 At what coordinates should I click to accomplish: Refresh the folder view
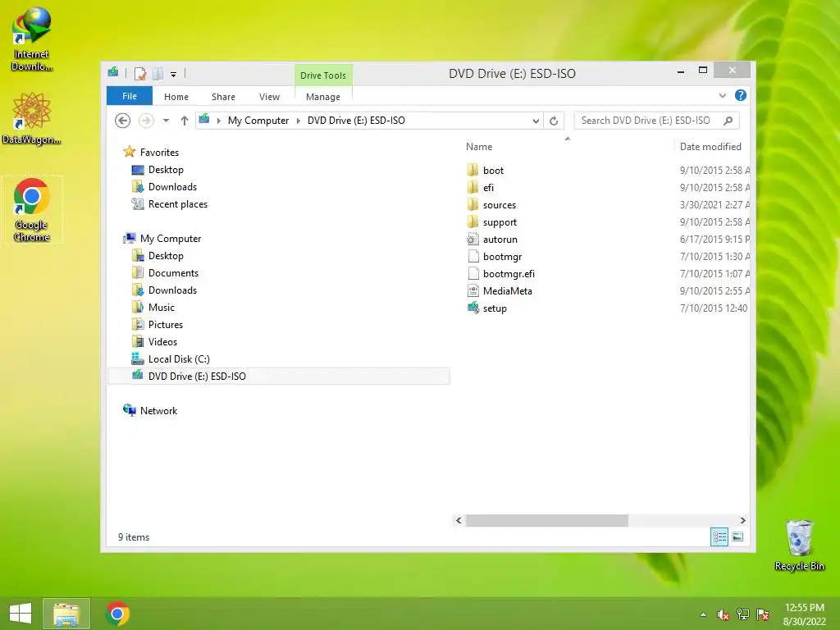point(554,121)
